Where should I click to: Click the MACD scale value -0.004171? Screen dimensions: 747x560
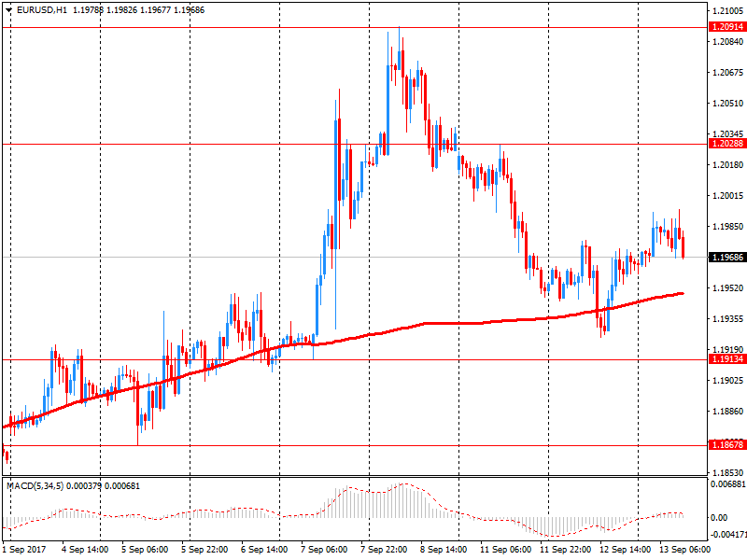click(x=728, y=534)
